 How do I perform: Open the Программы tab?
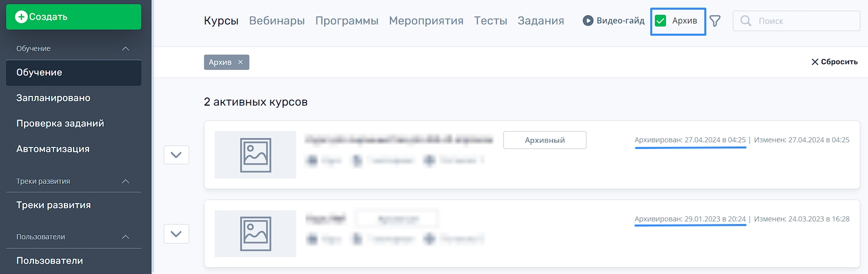347,21
